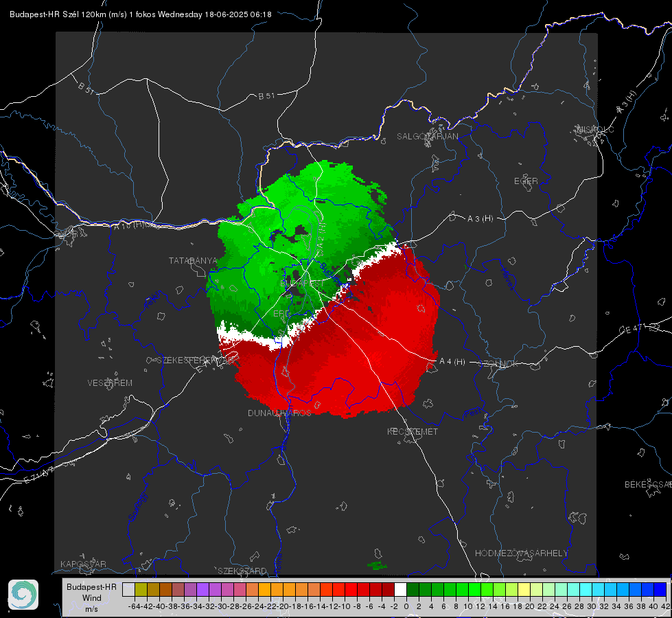Pick the cyan swatch between 28 and 30

coord(586,589)
